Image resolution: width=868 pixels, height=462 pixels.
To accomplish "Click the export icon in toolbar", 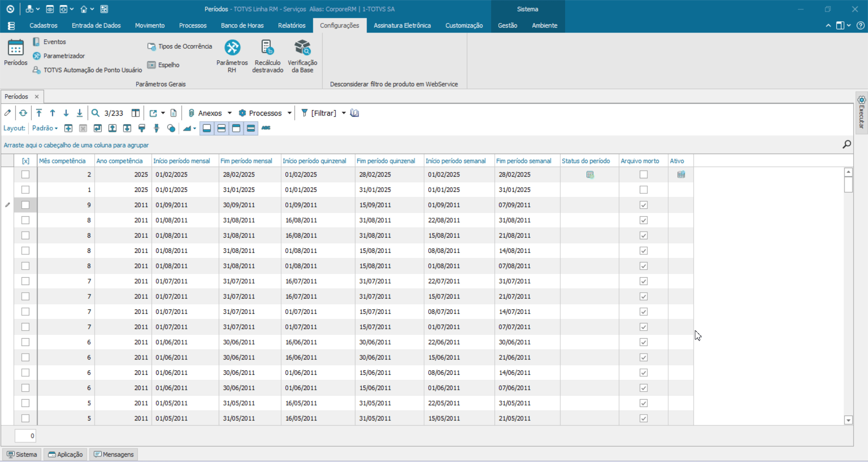I will click(x=153, y=113).
